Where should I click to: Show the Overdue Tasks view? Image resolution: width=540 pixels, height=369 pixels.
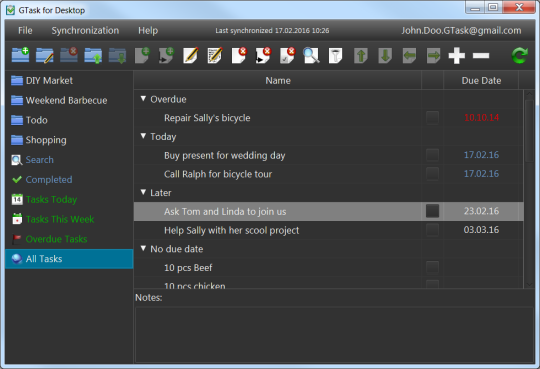69,239
